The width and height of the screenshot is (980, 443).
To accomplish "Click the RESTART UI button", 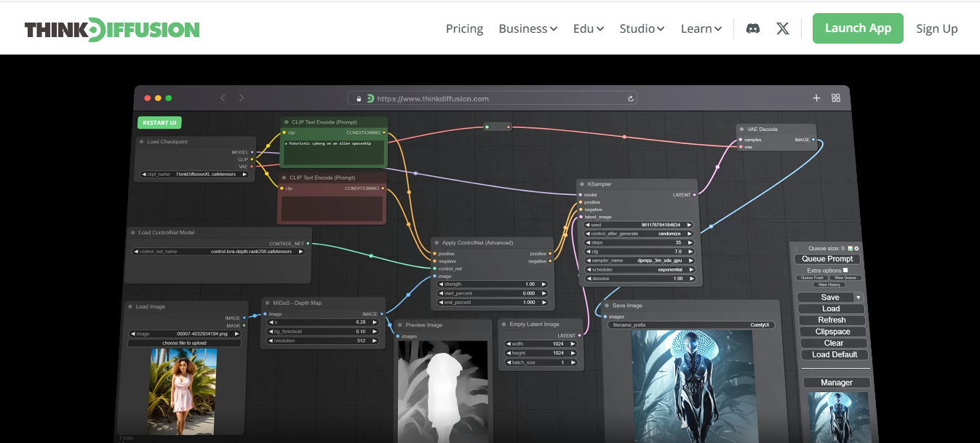I will (x=159, y=123).
